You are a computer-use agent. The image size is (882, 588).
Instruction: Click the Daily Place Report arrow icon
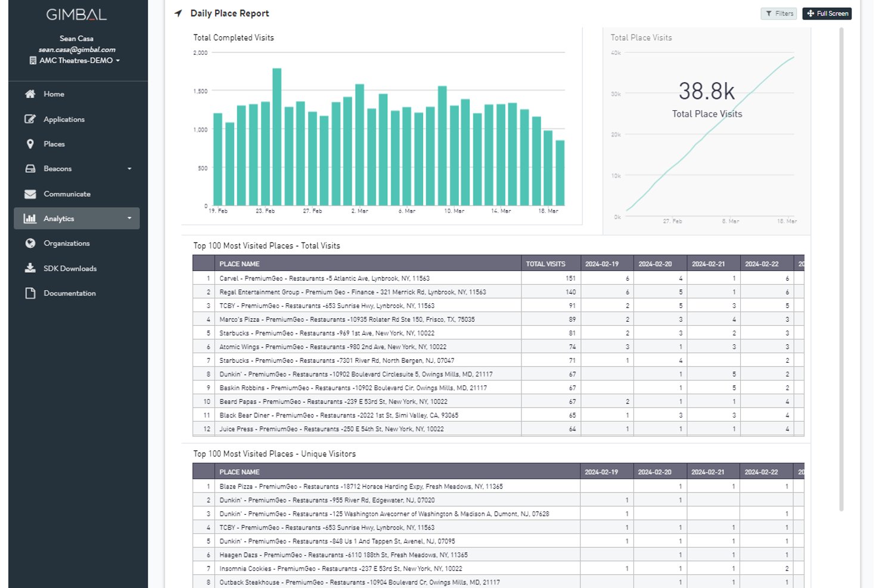point(178,13)
